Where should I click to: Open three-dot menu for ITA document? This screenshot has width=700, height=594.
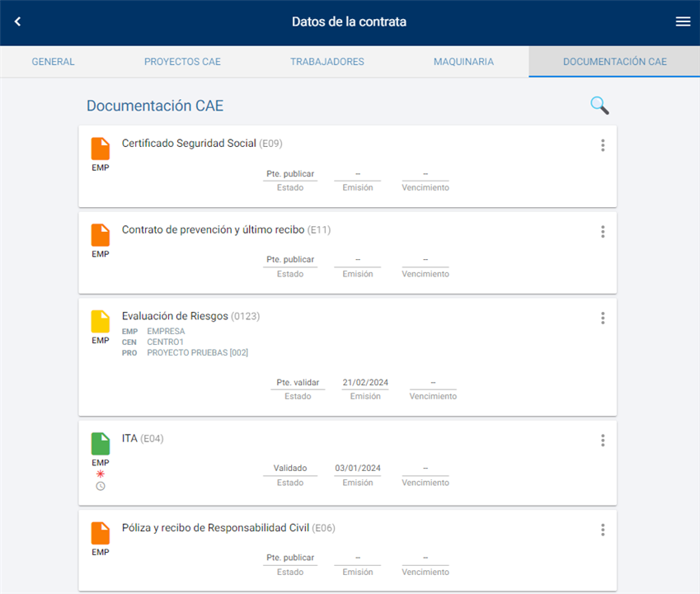point(603,441)
